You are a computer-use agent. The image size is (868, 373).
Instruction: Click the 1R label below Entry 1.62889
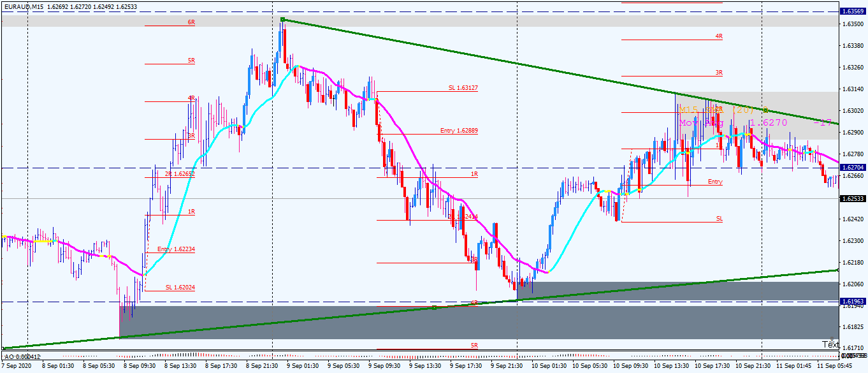[474, 174]
